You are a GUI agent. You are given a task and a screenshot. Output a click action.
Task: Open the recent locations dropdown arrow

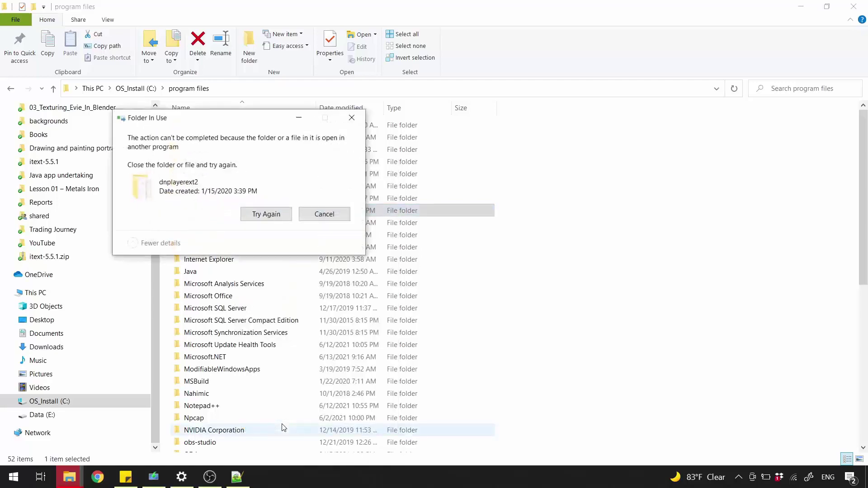(x=42, y=89)
